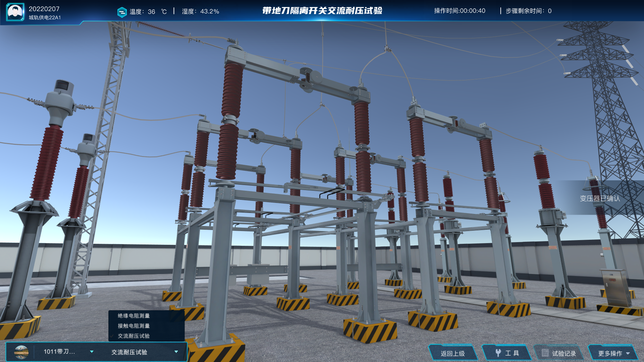Click the temperature humidity environment icon
Screen dimensions: 644x362
[122, 12]
